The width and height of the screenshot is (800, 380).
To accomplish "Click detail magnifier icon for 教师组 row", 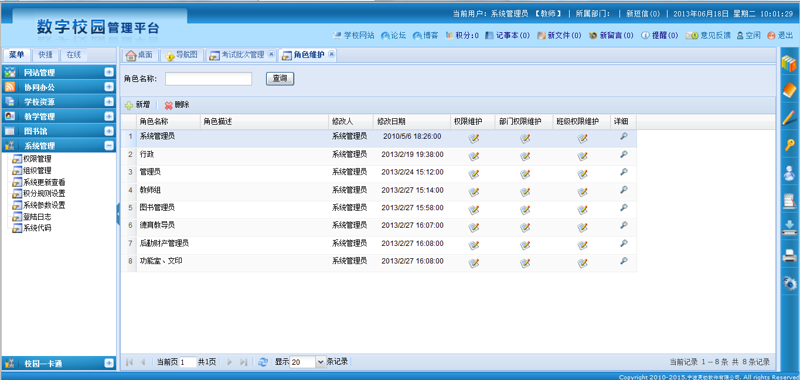I will point(623,190).
